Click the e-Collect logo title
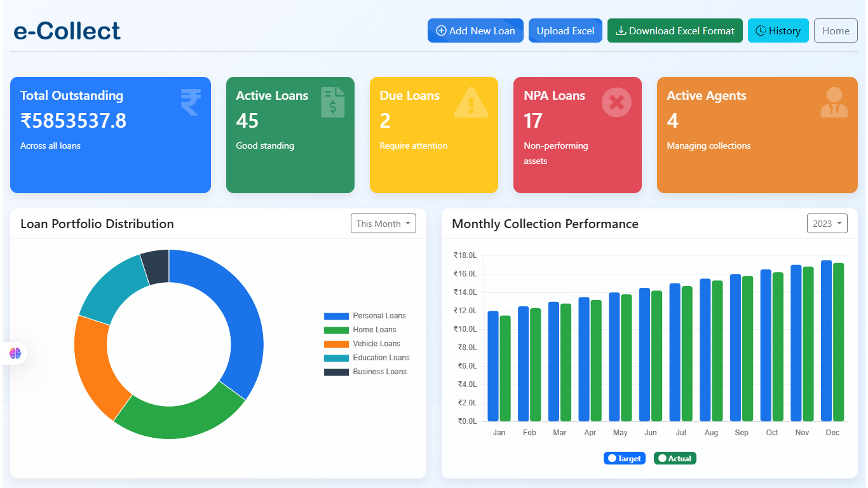The width and height of the screenshot is (868, 488). (67, 30)
